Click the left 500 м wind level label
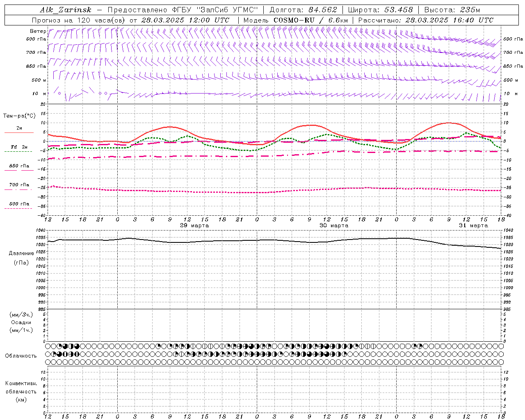 pyautogui.click(x=39, y=80)
